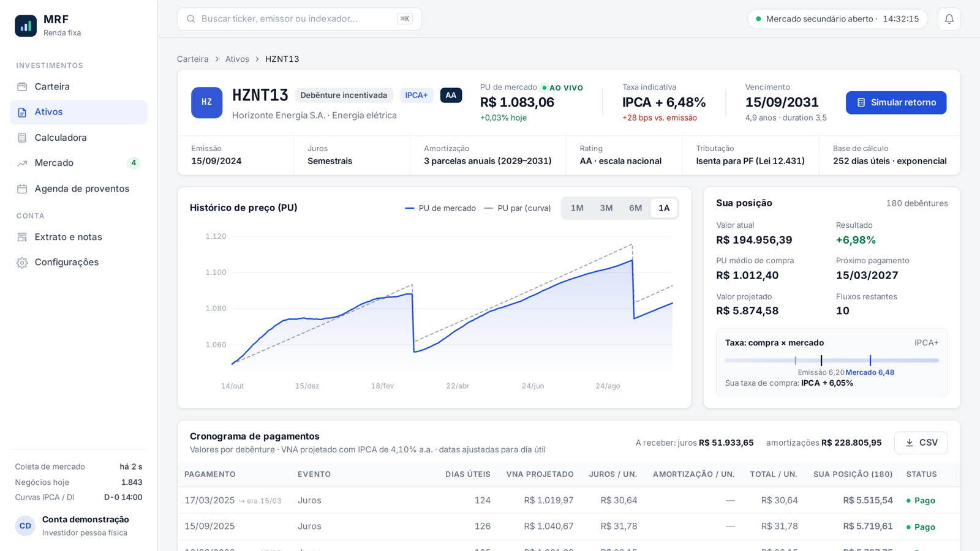Viewport: 980px width, 551px height.
Task: Click the Sua posição (180) column header
Action: click(853, 474)
